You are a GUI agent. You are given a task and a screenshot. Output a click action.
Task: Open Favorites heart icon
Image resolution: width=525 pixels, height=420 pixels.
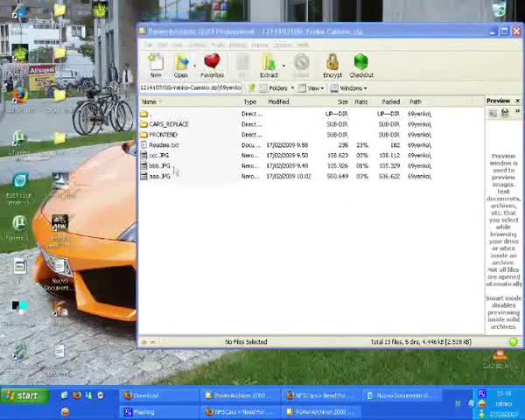(x=212, y=65)
